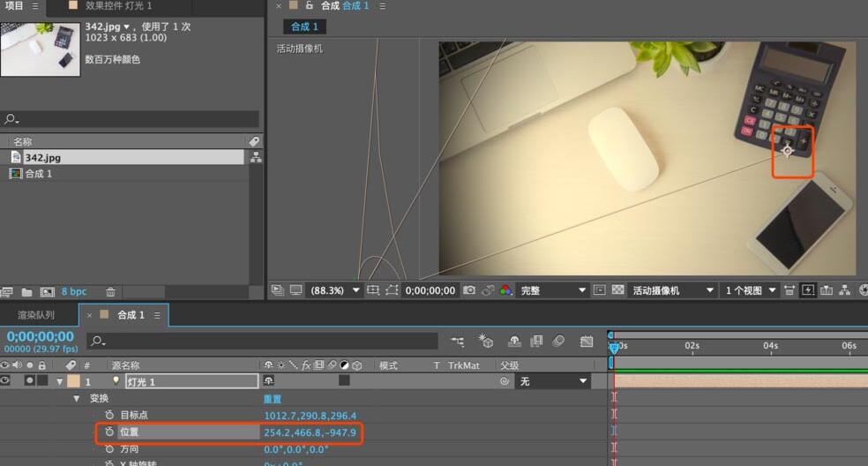Open the 合成 1 timeline panel menu
This screenshot has height=466, width=868.
[157, 315]
